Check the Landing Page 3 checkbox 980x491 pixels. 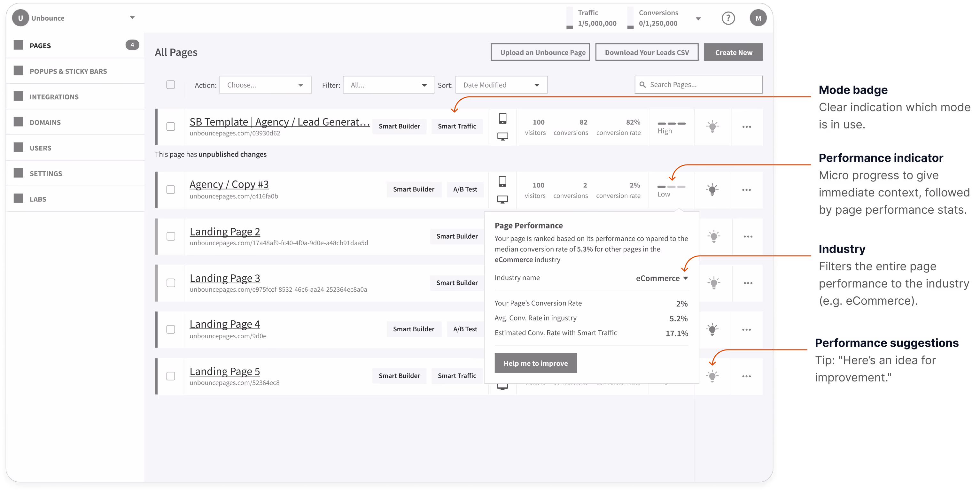click(171, 283)
